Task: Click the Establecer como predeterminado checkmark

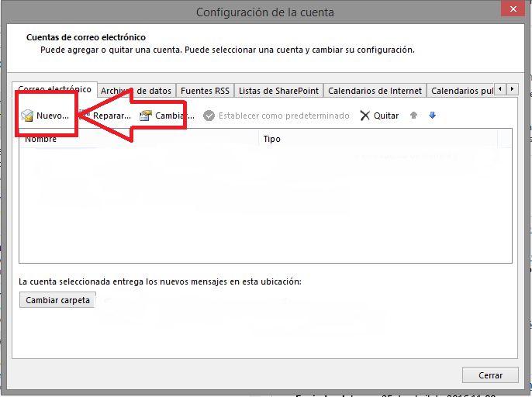Action: point(209,116)
